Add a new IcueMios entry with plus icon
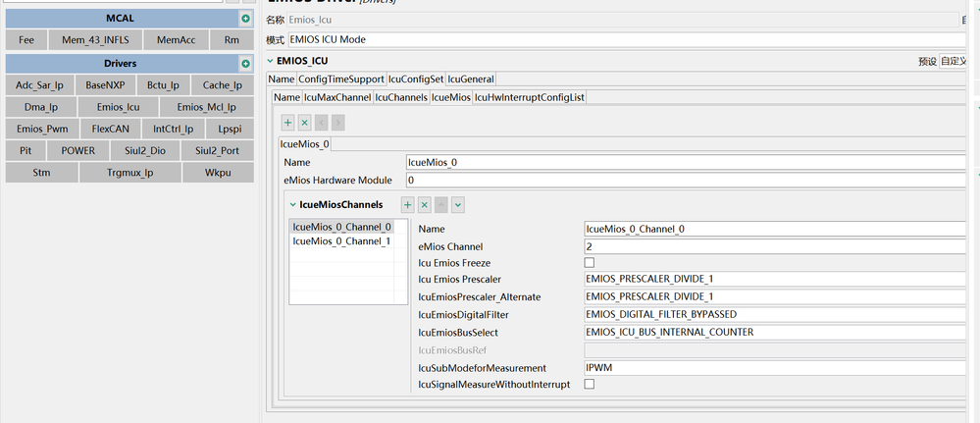The width and height of the screenshot is (980, 423). [x=288, y=123]
